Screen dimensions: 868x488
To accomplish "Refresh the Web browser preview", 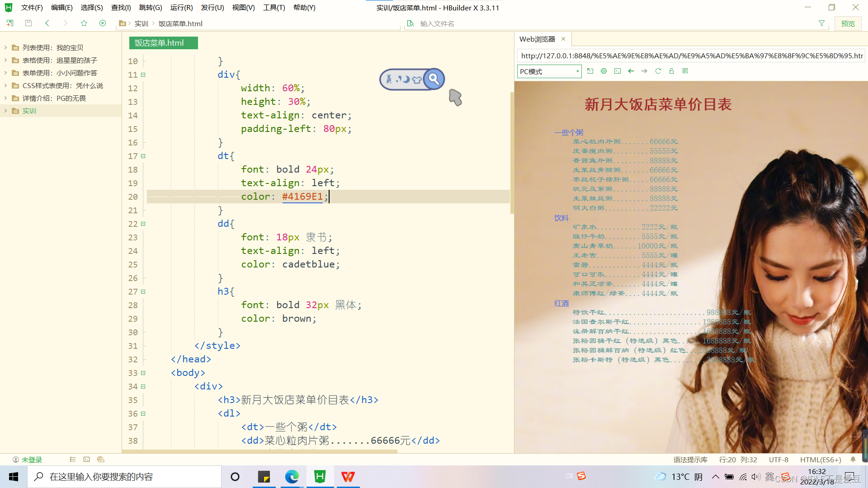I will (x=658, y=71).
